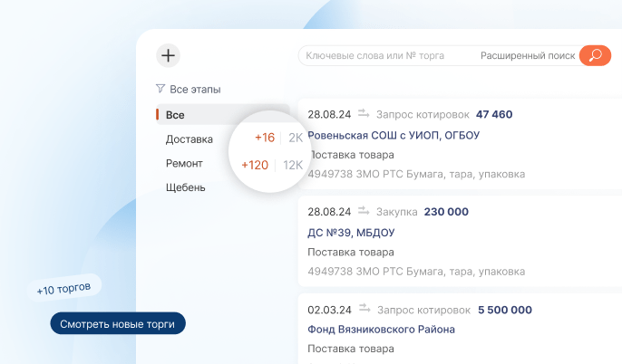
Task: Click the date 02.03.24
Action: [330, 310]
